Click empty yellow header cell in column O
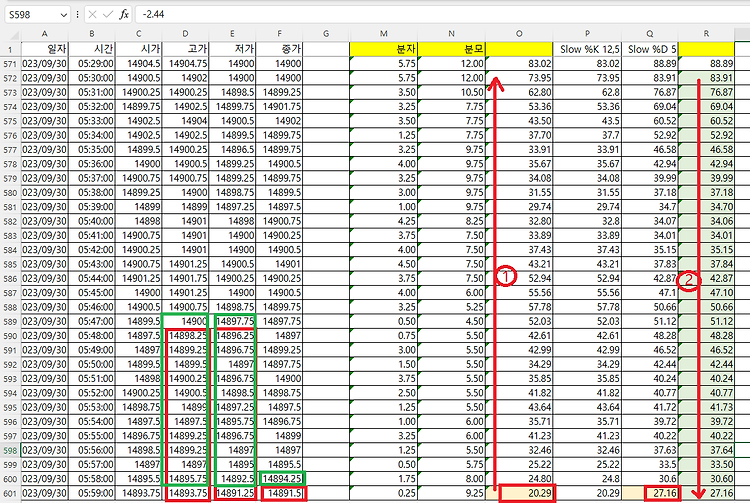This screenshot has height=503, width=750. pyautogui.click(x=519, y=49)
